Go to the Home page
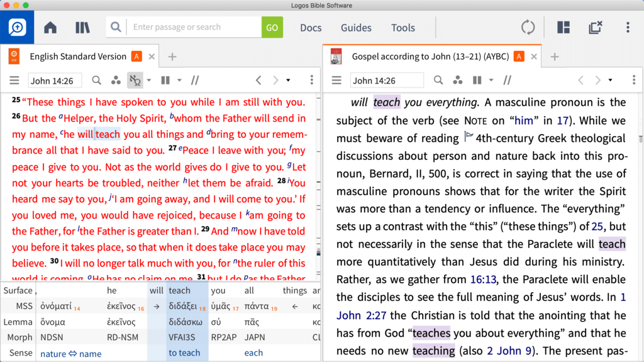Screen dimensions: 644x362 pyautogui.click(x=50, y=28)
